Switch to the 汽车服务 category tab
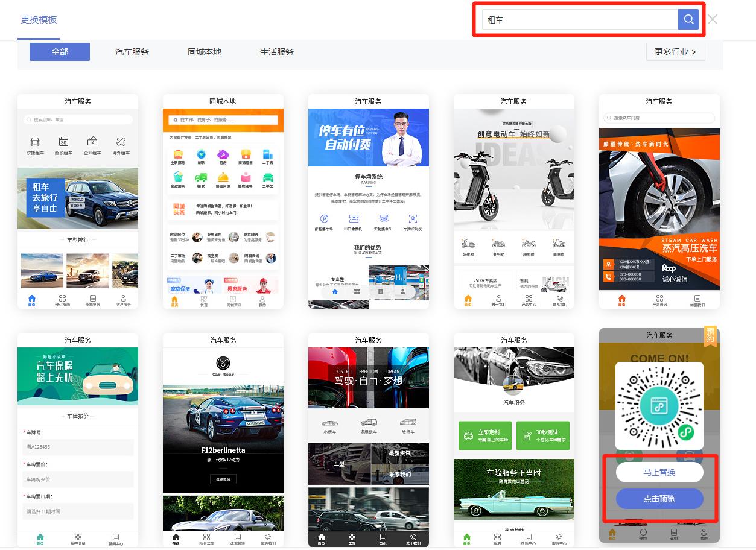The width and height of the screenshot is (756, 550). (x=132, y=52)
